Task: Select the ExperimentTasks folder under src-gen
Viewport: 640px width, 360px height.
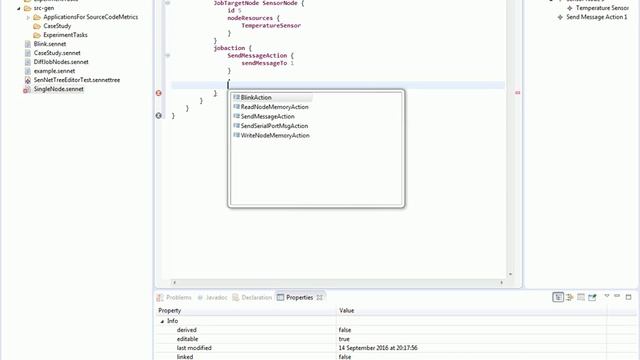Action: pyautogui.click(x=65, y=35)
